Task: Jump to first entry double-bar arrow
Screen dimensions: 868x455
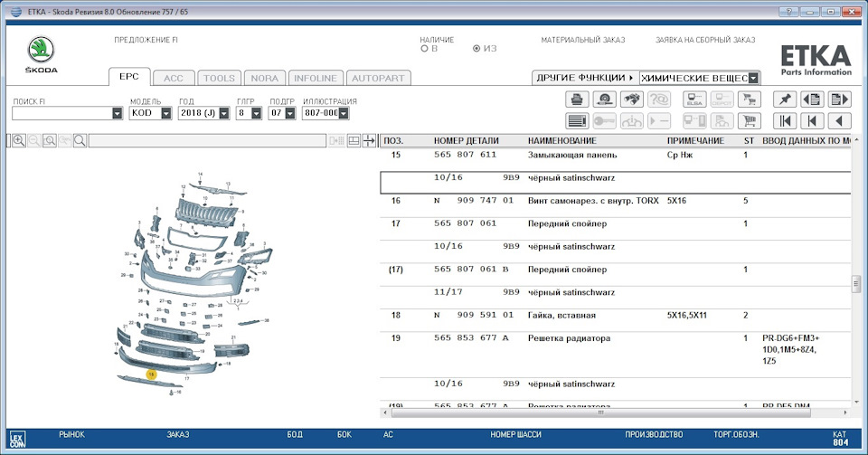Action: [785, 120]
